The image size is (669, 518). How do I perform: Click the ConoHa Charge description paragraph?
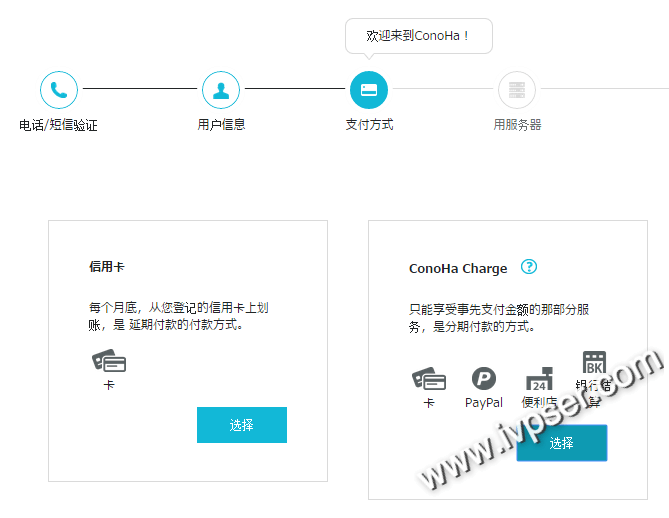[x=499, y=318]
